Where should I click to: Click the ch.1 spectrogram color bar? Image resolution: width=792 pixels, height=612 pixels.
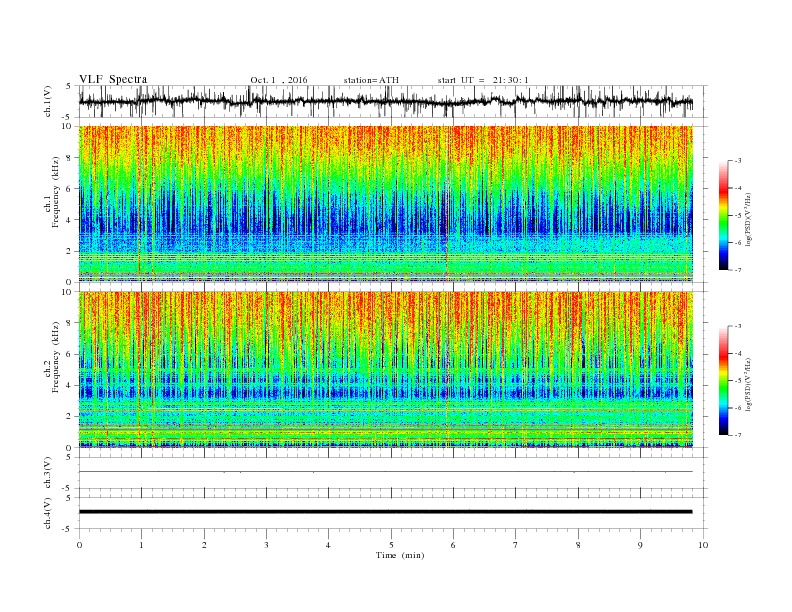pyautogui.click(x=724, y=215)
